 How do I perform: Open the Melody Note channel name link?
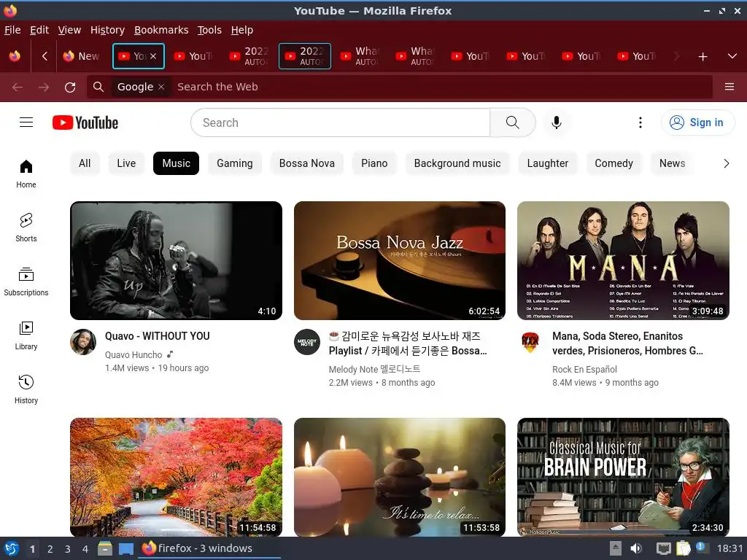374,369
